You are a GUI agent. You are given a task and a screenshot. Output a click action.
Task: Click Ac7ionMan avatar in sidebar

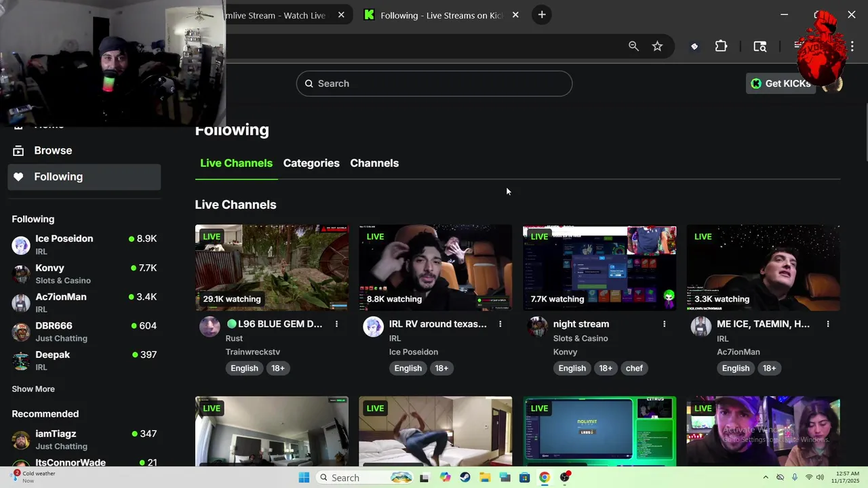click(x=21, y=303)
